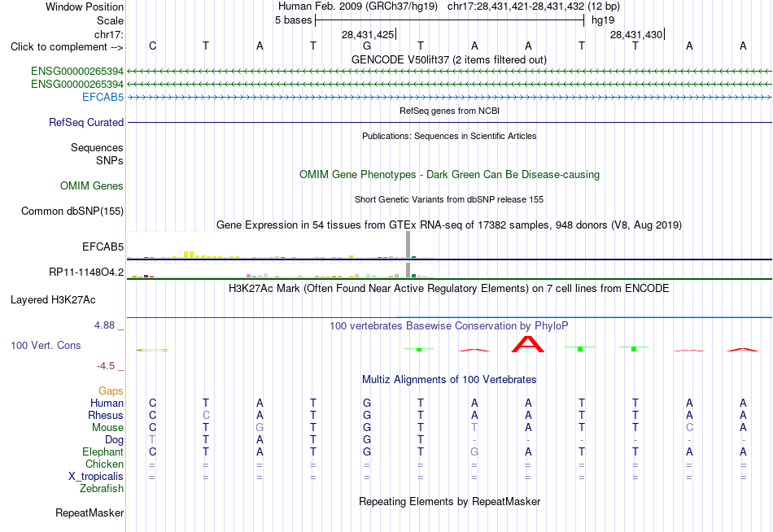The width and height of the screenshot is (773, 532).
Task: Click 'Repeating Elements by RepeatMasker' title
Action: (x=449, y=501)
